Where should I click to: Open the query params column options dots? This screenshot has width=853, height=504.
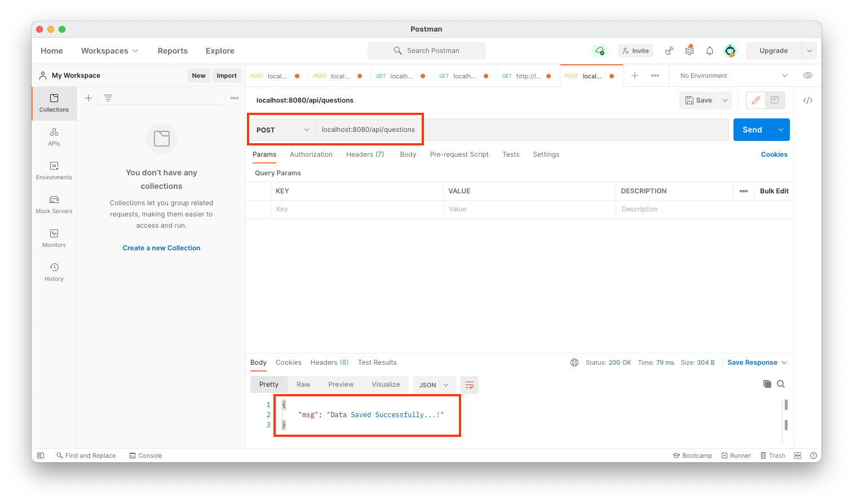tap(744, 191)
